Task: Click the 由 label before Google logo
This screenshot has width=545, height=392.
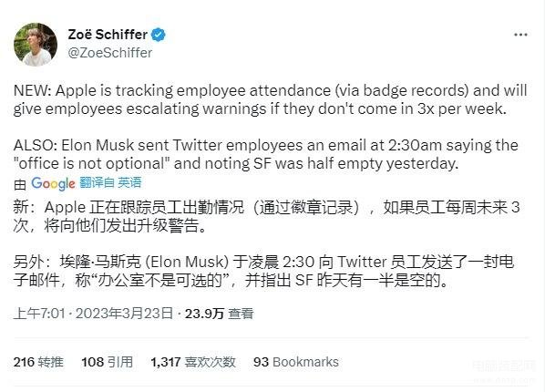Action: (20, 184)
